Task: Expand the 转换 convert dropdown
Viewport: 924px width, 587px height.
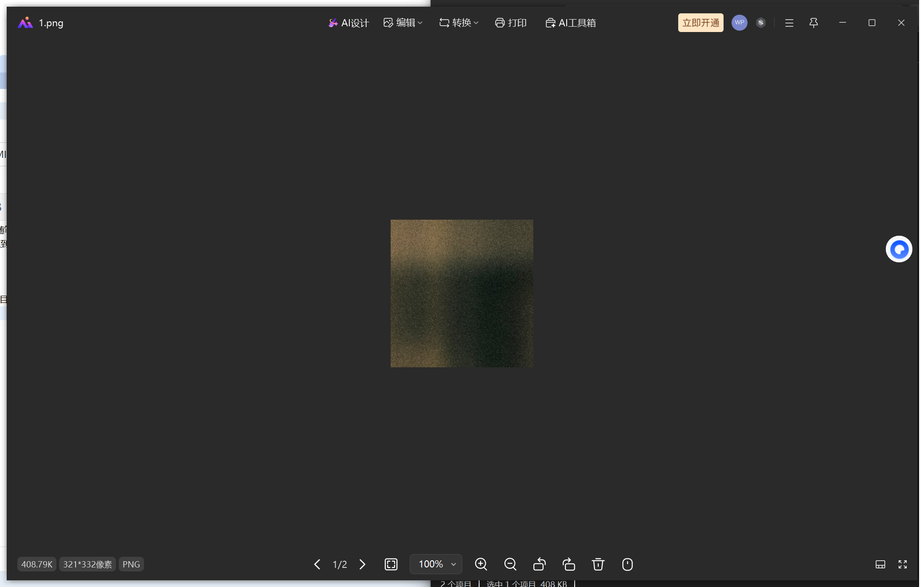Action: (x=459, y=23)
